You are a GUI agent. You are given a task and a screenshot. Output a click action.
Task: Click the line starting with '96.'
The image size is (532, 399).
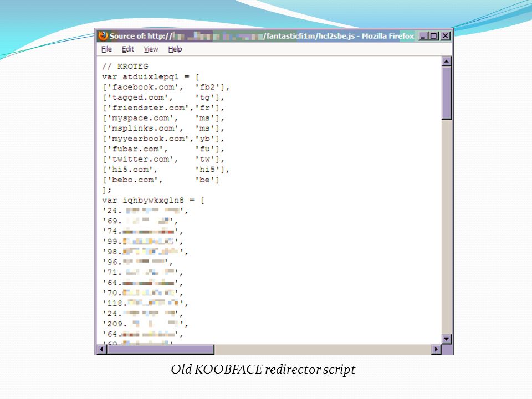pyautogui.click(x=137, y=262)
